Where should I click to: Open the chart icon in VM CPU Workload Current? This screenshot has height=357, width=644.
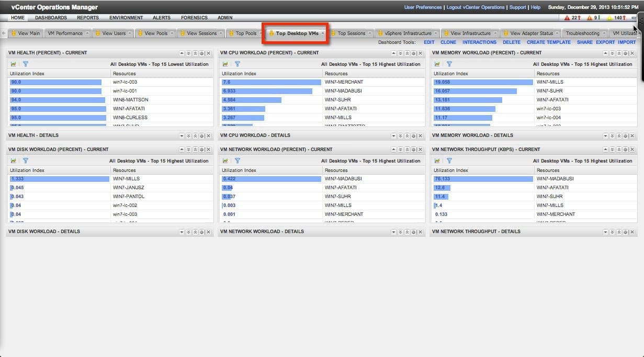(x=225, y=64)
